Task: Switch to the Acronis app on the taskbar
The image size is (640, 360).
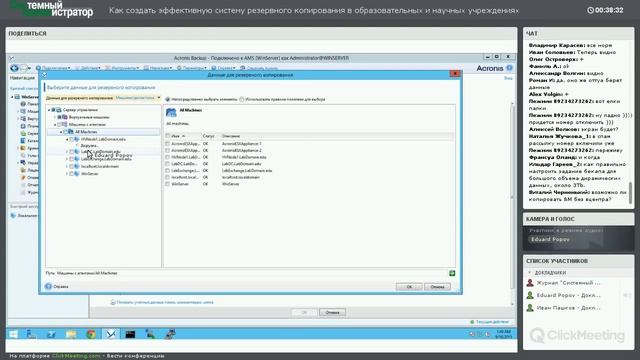Action: point(111,334)
